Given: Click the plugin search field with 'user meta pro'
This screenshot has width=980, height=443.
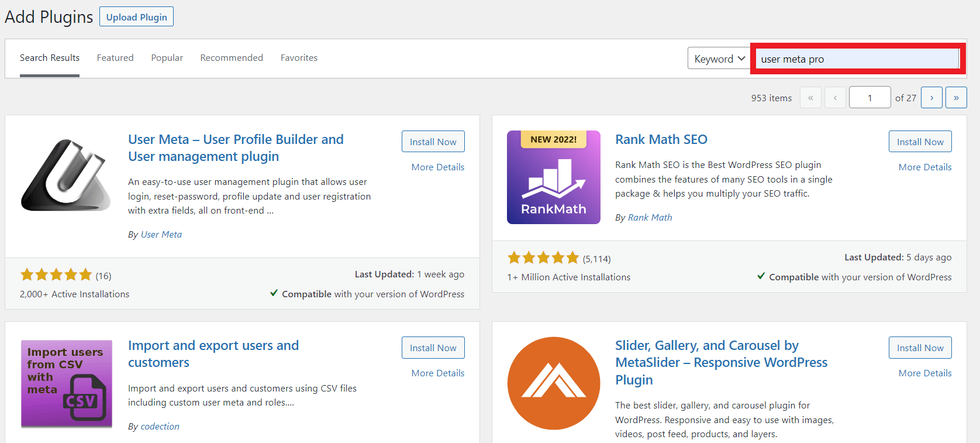Looking at the screenshot, I should pyautogui.click(x=857, y=59).
